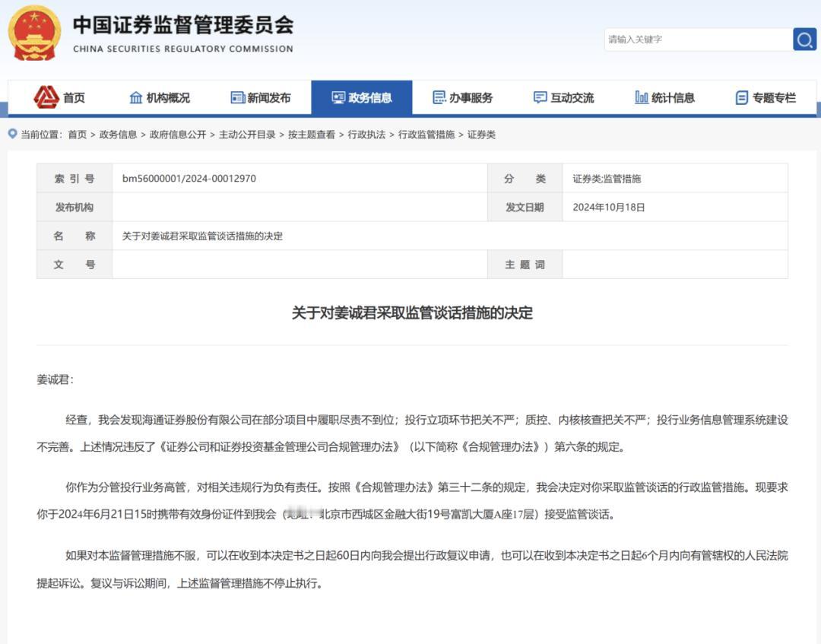Click the 发文日期 table label
Viewport: 821px width, 644px height.
point(525,208)
